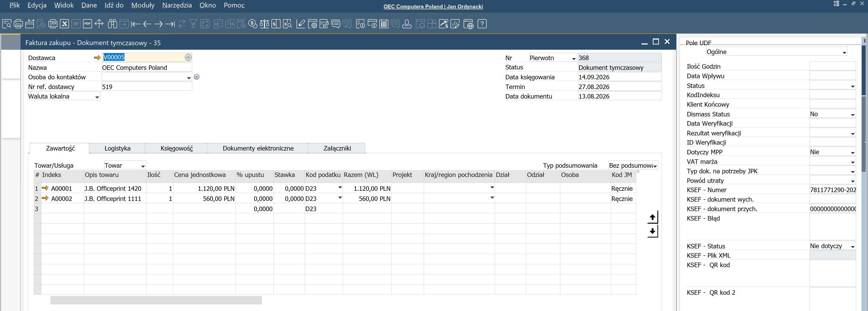Open query manager wrench icon
Viewport: 868px width, 311px height.
click(324, 24)
